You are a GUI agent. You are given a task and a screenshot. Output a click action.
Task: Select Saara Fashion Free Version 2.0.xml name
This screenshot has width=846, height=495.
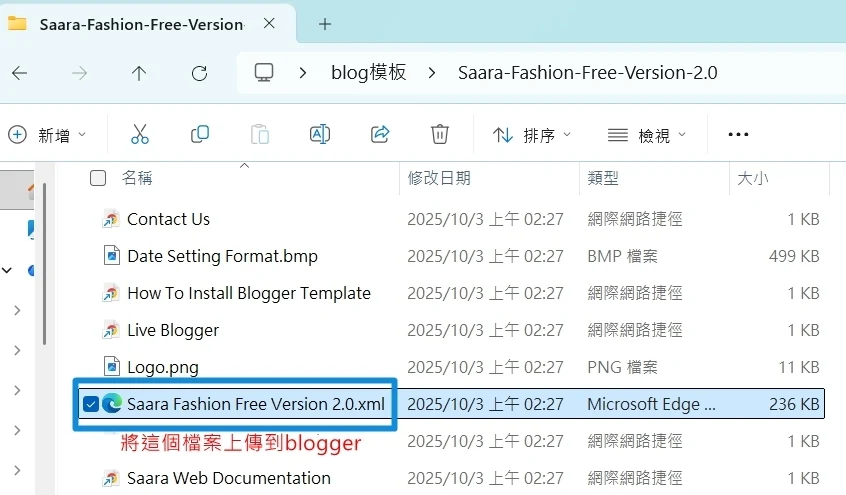(256, 404)
